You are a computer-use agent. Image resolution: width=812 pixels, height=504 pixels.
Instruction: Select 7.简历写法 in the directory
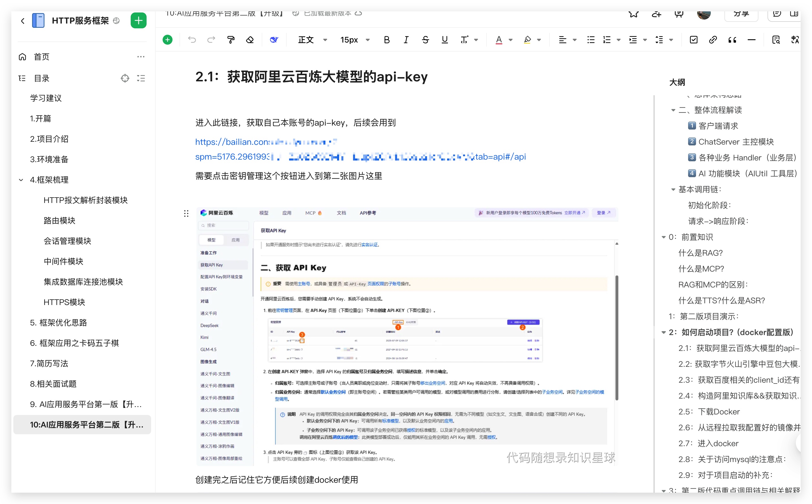(49, 363)
